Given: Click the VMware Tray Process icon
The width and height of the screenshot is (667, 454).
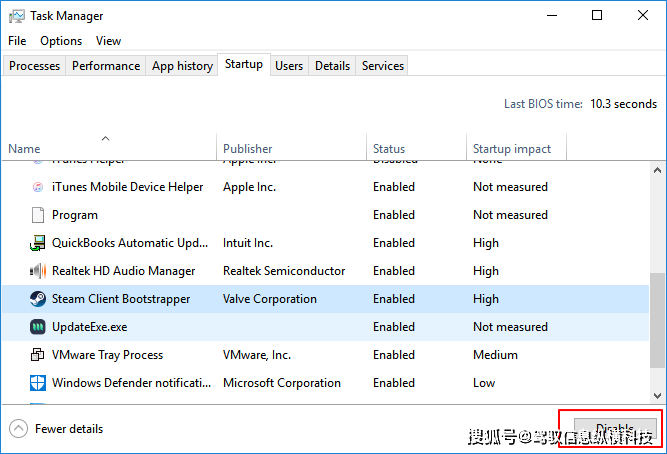Looking at the screenshot, I should (x=38, y=355).
